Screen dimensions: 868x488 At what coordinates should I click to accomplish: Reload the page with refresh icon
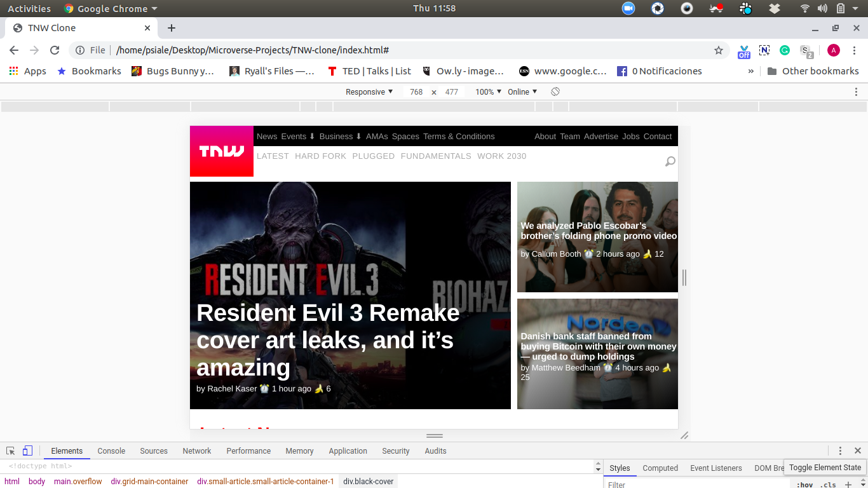point(55,50)
